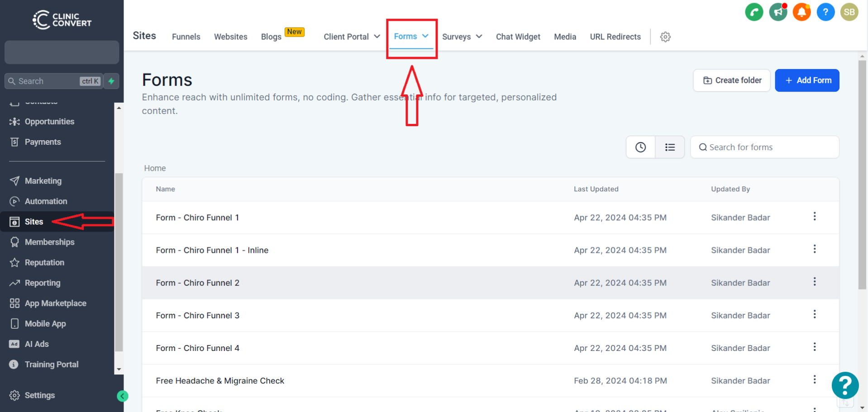Click the main page vertical scrollbar
Screen dimensions: 868x412
point(862,175)
